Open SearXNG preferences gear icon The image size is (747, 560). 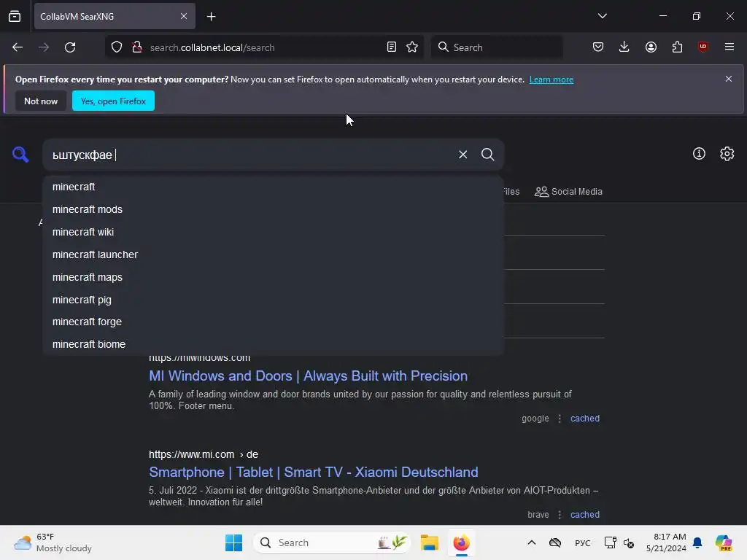point(727,153)
